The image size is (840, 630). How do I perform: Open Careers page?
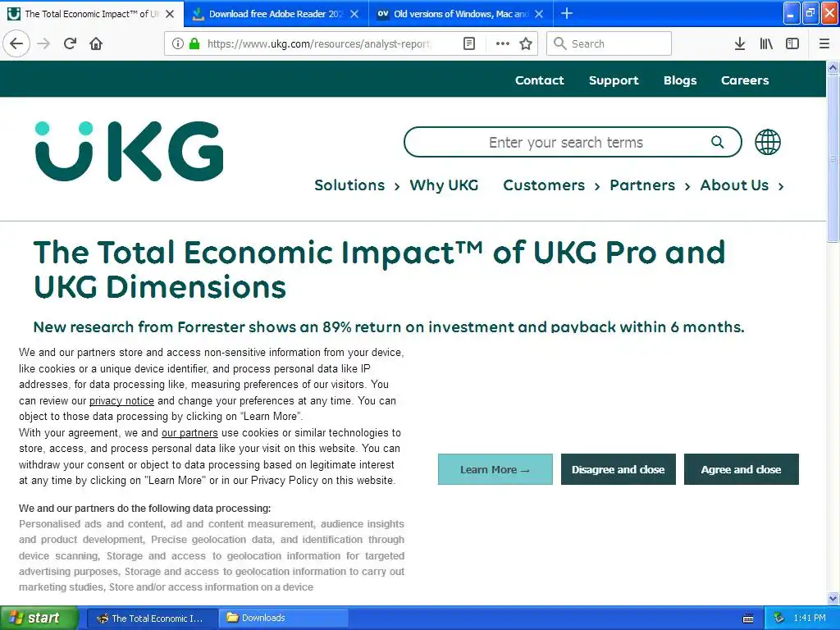tap(745, 80)
